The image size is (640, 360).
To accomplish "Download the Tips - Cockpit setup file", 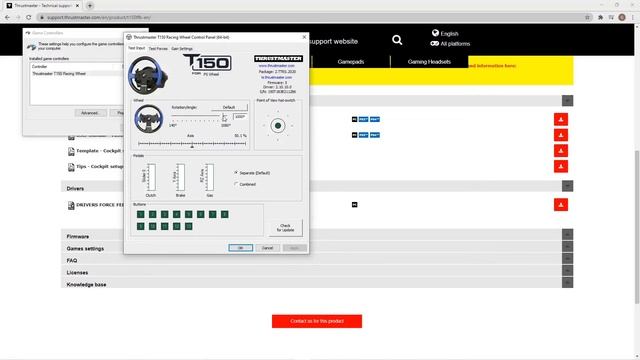I will 561,166.
